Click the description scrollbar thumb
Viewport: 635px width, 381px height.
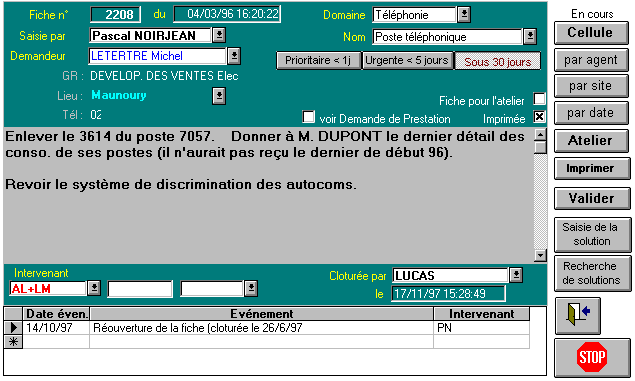pos(540,147)
